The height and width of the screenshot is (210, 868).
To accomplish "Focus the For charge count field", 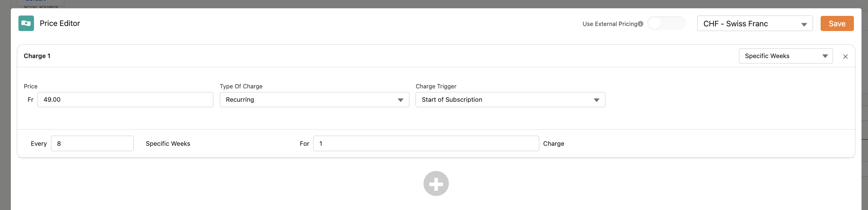I will tap(426, 144).
